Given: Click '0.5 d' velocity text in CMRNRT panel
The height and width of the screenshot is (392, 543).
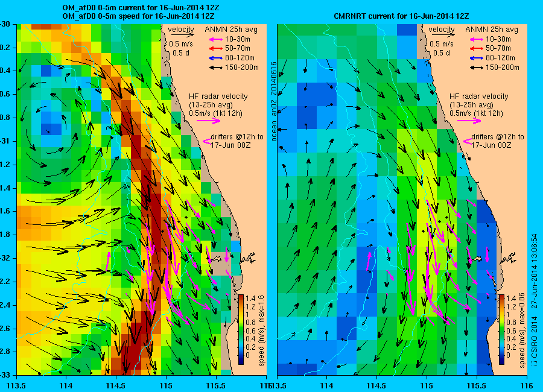Looking at the screenshot, I should [442, 53].
